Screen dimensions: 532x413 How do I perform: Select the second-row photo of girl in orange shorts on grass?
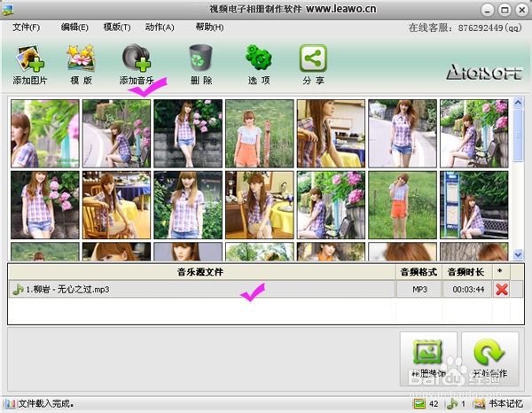403,205
